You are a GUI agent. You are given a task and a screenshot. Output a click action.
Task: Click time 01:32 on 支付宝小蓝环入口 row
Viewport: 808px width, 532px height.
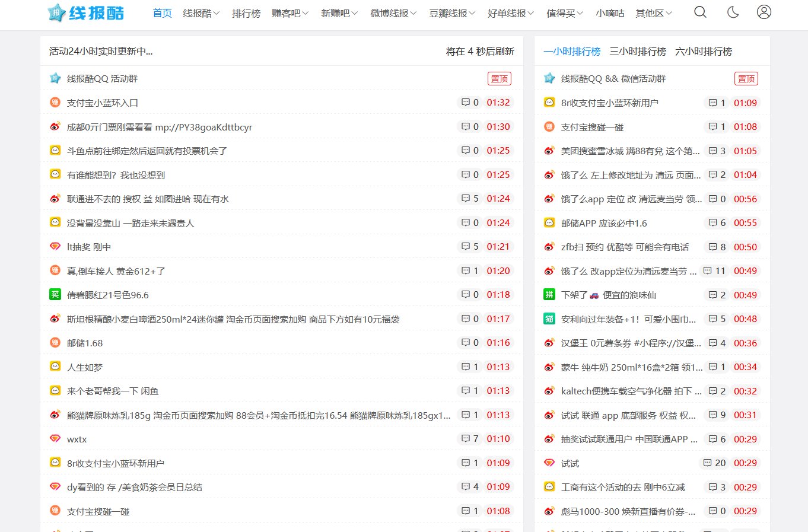pos(498,103)
